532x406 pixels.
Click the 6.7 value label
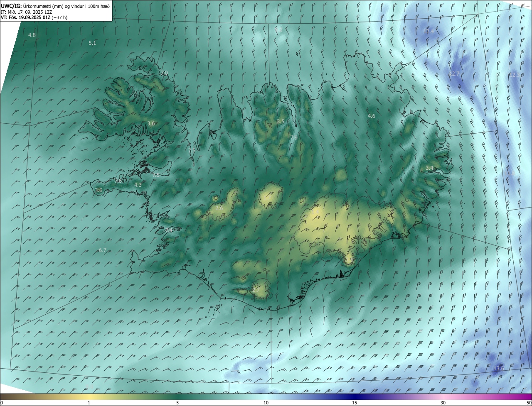point(103,250)
